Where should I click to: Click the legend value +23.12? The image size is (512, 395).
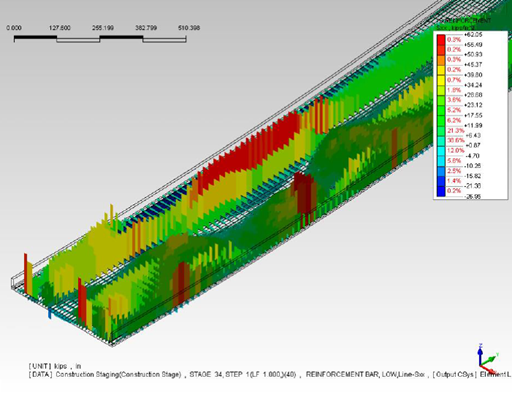click(x=473, y=105)
